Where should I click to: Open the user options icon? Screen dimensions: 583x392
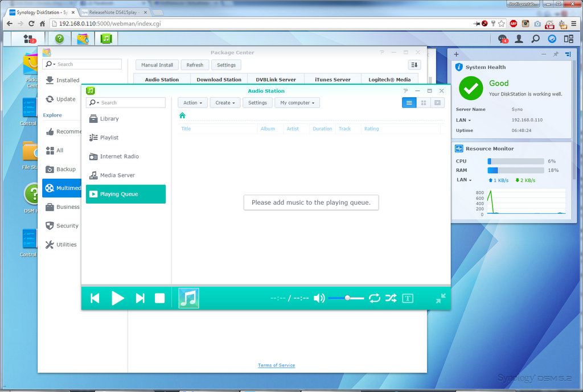pos(519,39)
